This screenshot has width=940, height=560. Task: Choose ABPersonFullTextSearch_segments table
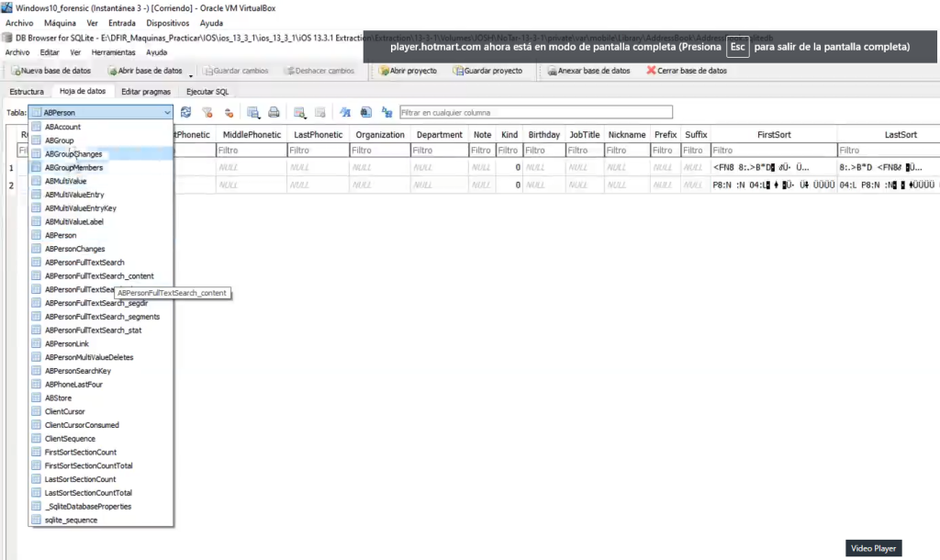click(x=101, y=317)
